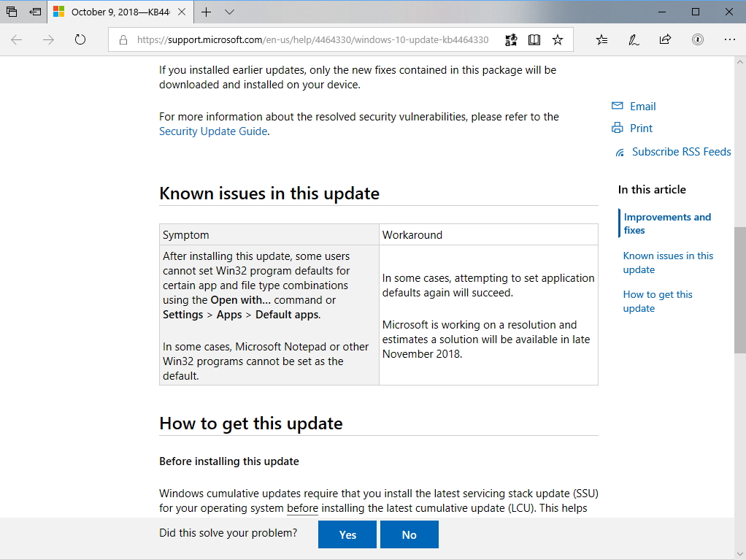
Task: Close the October 9, 2018 KB44 tab
Action: pyautogui.click(x=182, y=12)
